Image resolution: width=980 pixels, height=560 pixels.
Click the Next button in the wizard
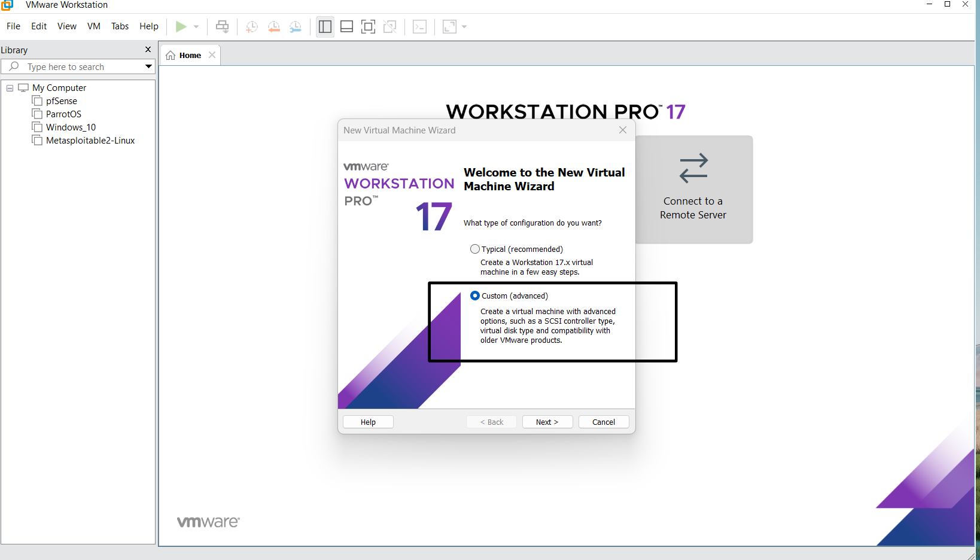click(547, 422)
